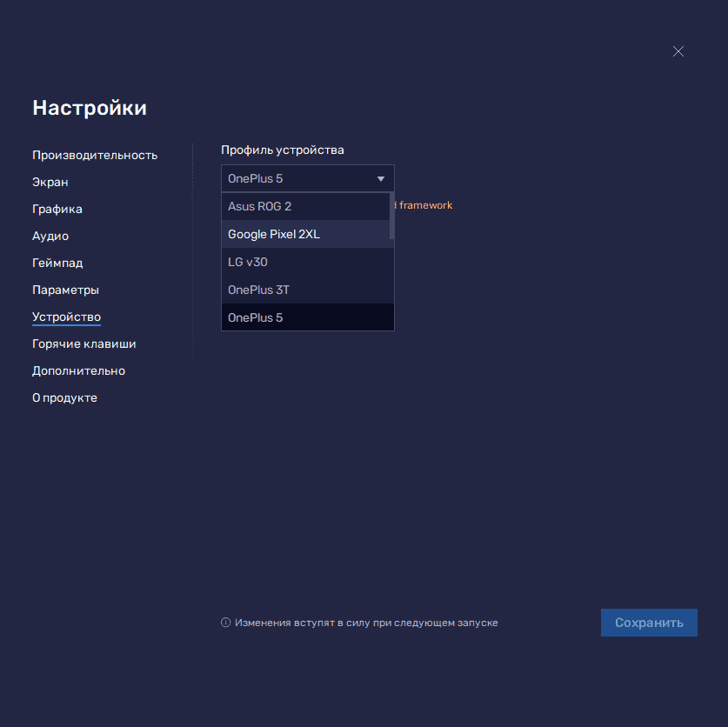Image resolution: width=728 pixels, height=727 pixels.
Task: View the О продукте page
Action: tap(64, 397)
